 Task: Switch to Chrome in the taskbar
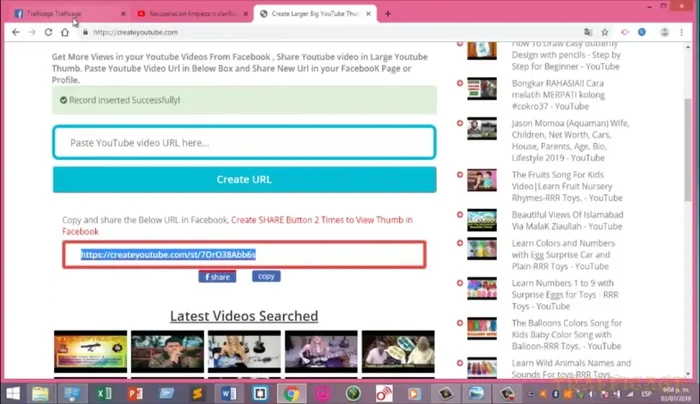pos(291,393)
